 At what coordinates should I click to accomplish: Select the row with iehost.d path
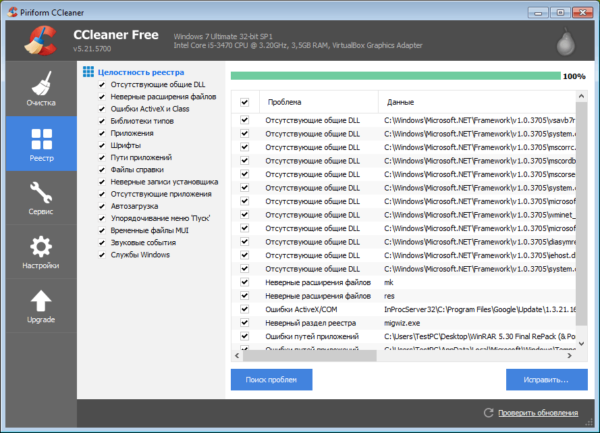403,255
